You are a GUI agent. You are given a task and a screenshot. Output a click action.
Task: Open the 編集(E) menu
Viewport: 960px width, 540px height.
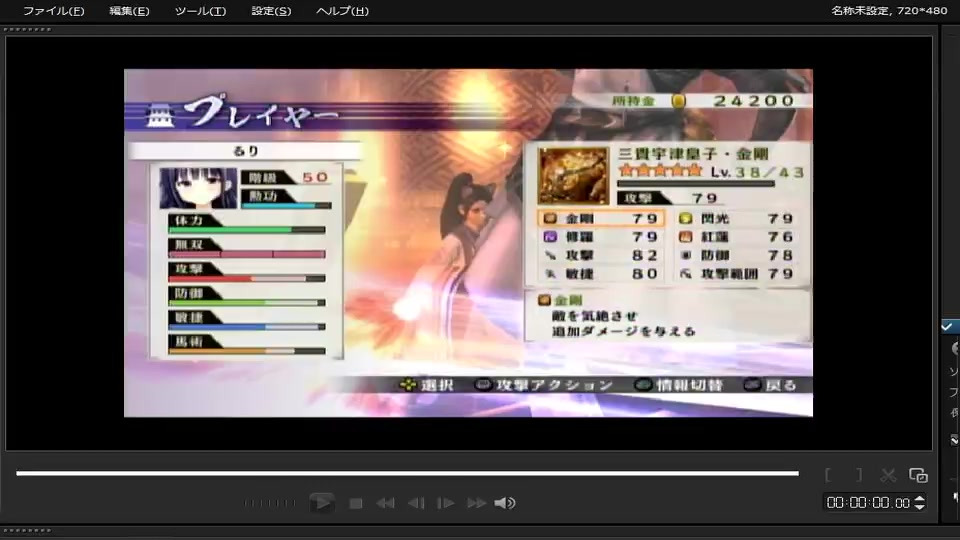click(x=129, y=11)
